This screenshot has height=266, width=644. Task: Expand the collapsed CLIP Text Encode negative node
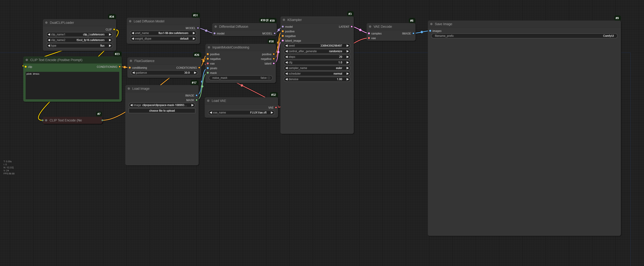pos(46,120)
